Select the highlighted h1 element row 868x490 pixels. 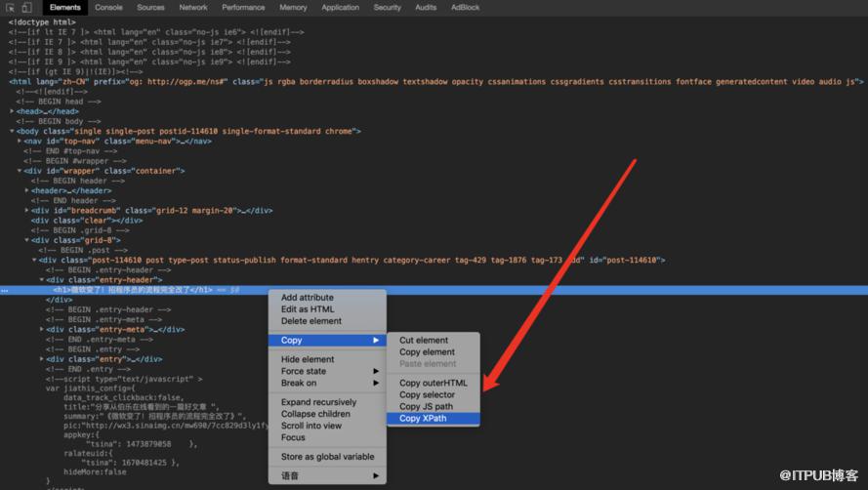434,290
